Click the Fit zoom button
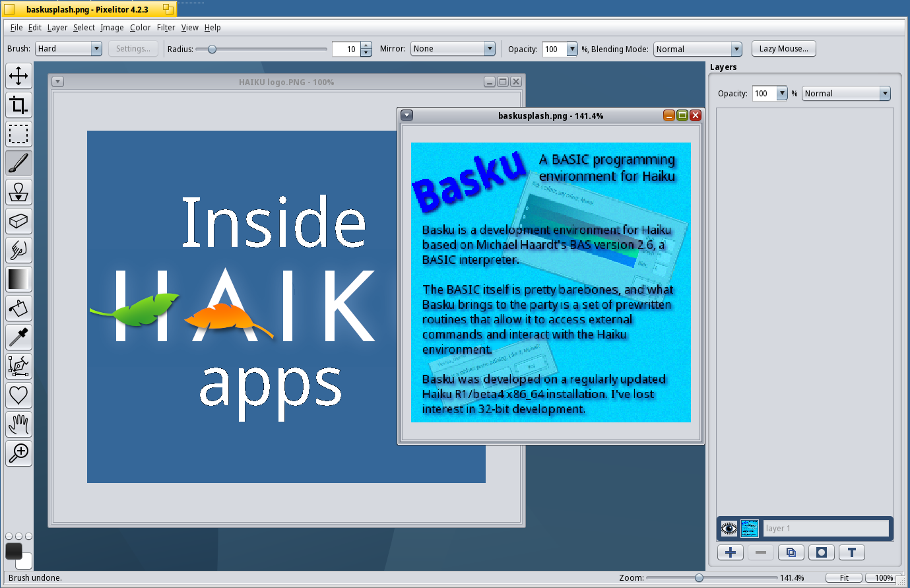 [x=844, y=578]
